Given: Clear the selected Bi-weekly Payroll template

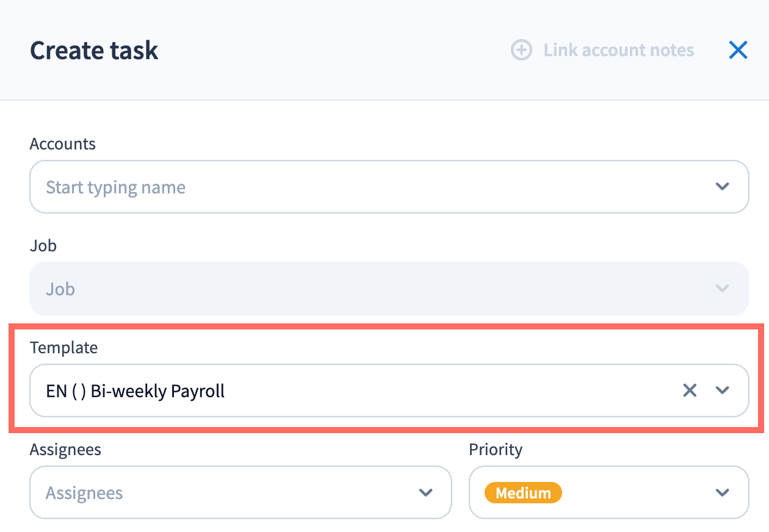Looking at the screenshot, I should 690,390.
